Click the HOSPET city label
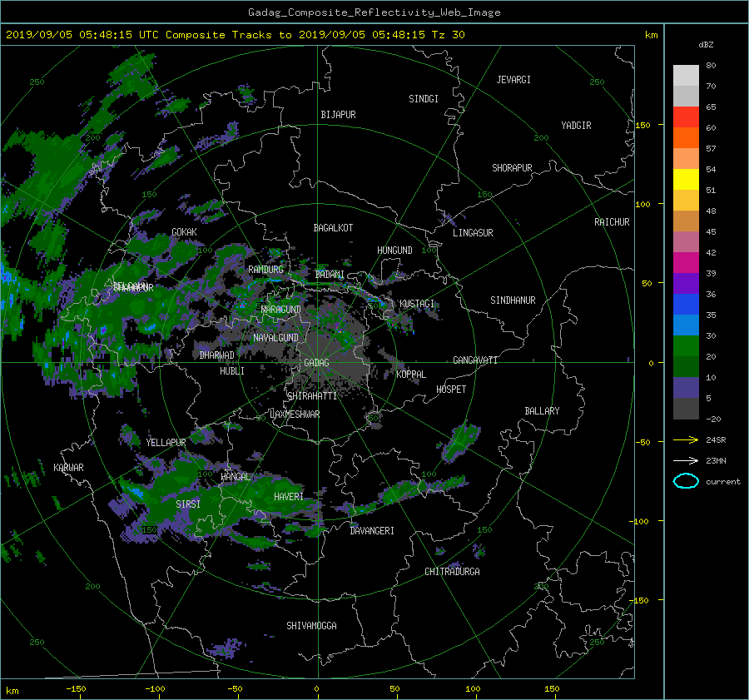This screenshot has height=700, width=749. [x=451, y=390]
